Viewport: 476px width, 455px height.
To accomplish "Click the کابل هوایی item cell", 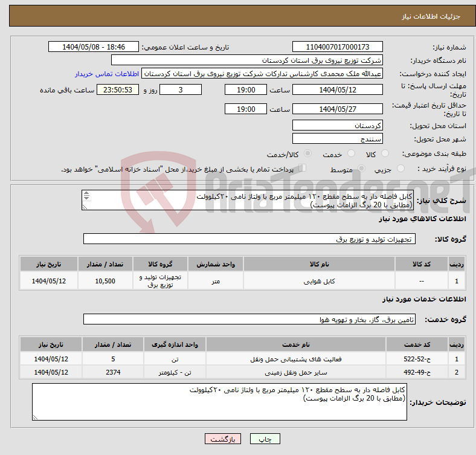I will [x=319, y=281].
